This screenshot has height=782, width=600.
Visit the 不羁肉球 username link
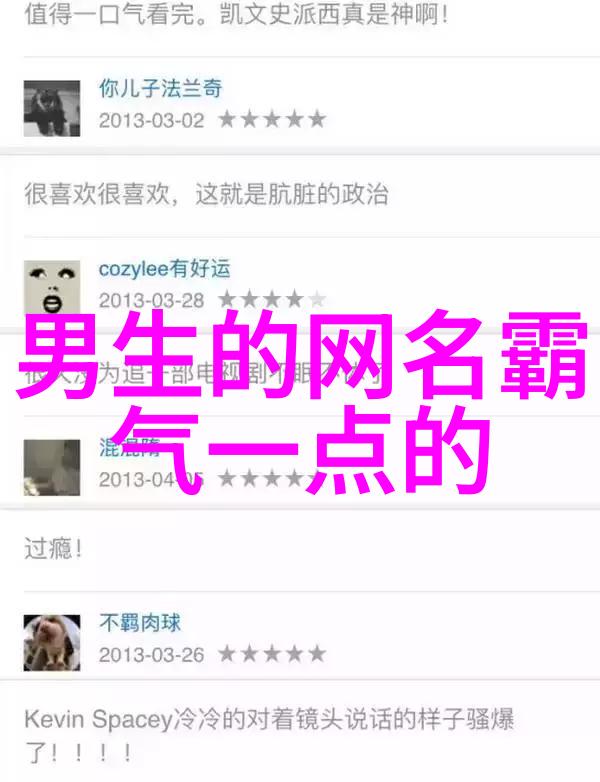140,623
